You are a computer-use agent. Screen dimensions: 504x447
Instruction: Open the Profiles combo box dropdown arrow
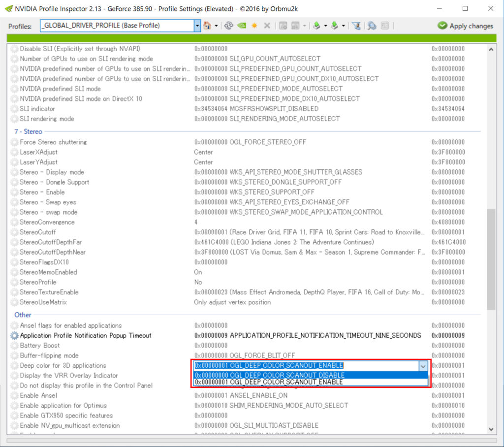pos(197,25)
